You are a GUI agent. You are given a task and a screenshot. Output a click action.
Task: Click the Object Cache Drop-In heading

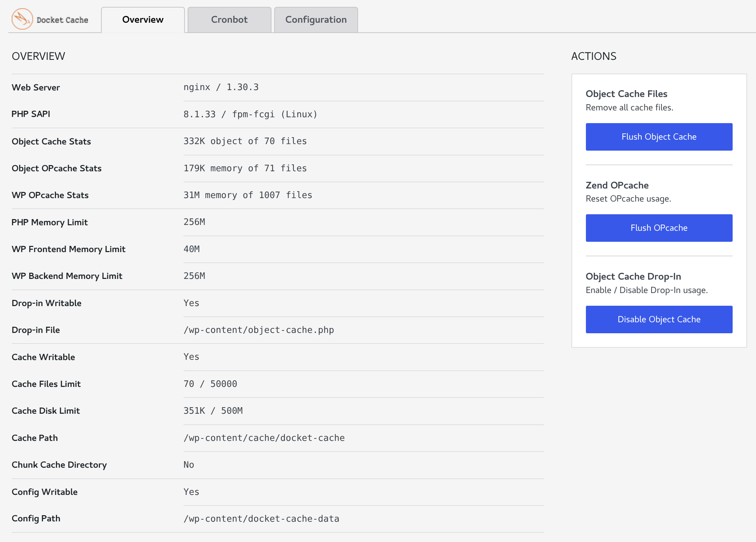633,277
